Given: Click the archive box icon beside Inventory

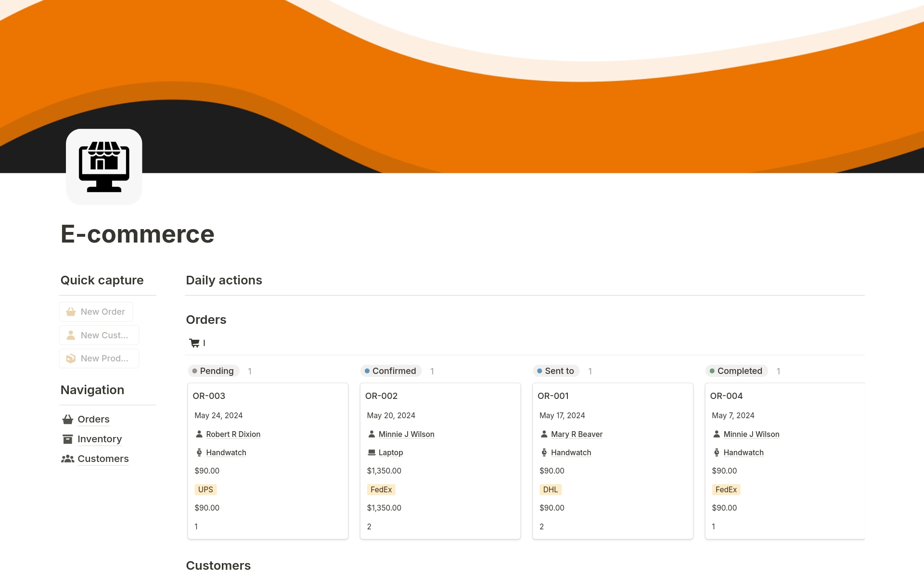Looking at the screenshot, I should (68, 439).
